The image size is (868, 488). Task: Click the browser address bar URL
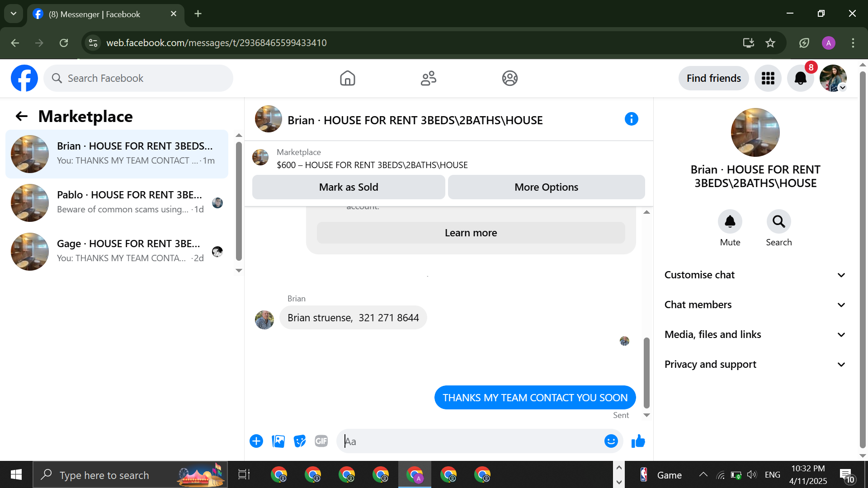coord(217,43)
